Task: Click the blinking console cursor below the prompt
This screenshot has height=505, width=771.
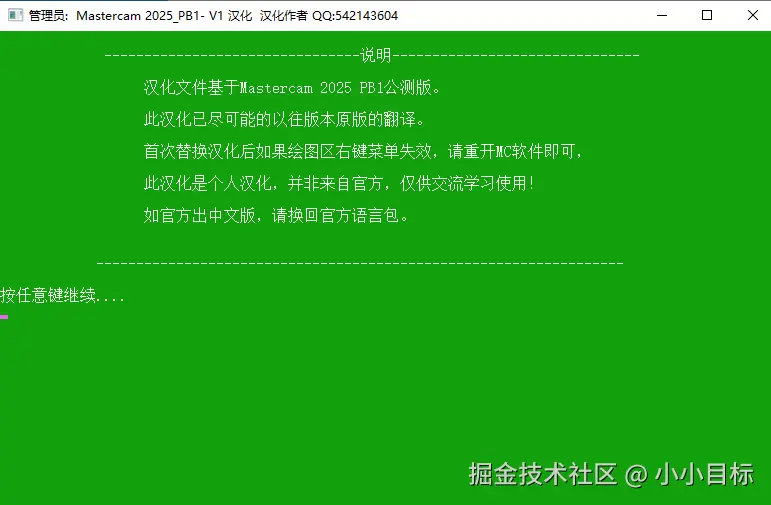Action: pos(4,317)
